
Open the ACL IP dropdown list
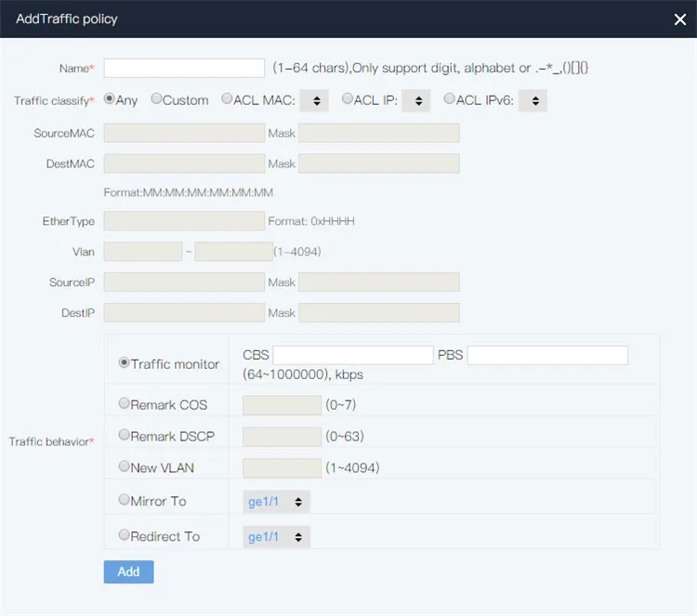[x=416, y=100]
